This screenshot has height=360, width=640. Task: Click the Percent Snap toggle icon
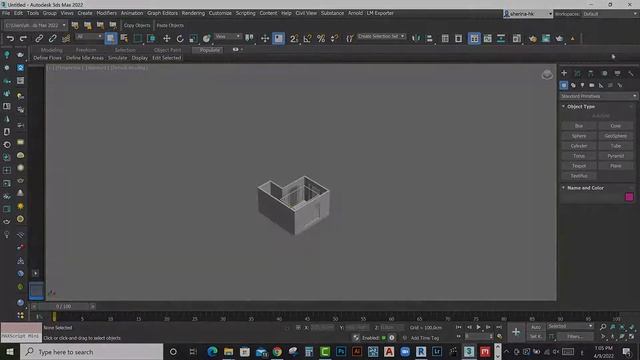tap(321, 38)
